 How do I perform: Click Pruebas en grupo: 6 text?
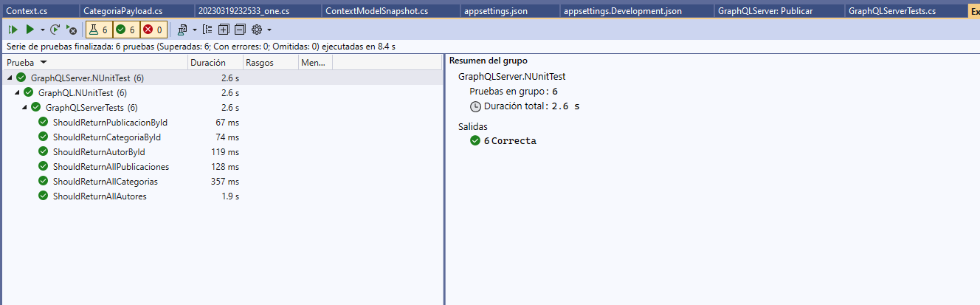pos(514,92)
